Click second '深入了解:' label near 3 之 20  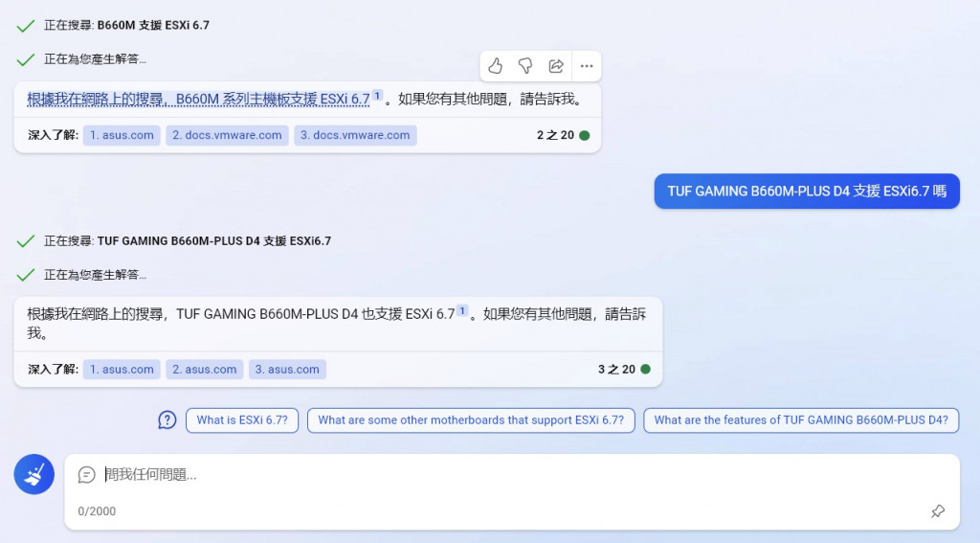pos(54,369)
